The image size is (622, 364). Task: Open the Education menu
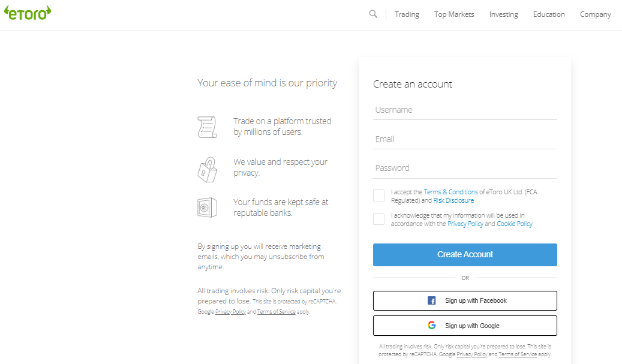[x=549, y=14]
